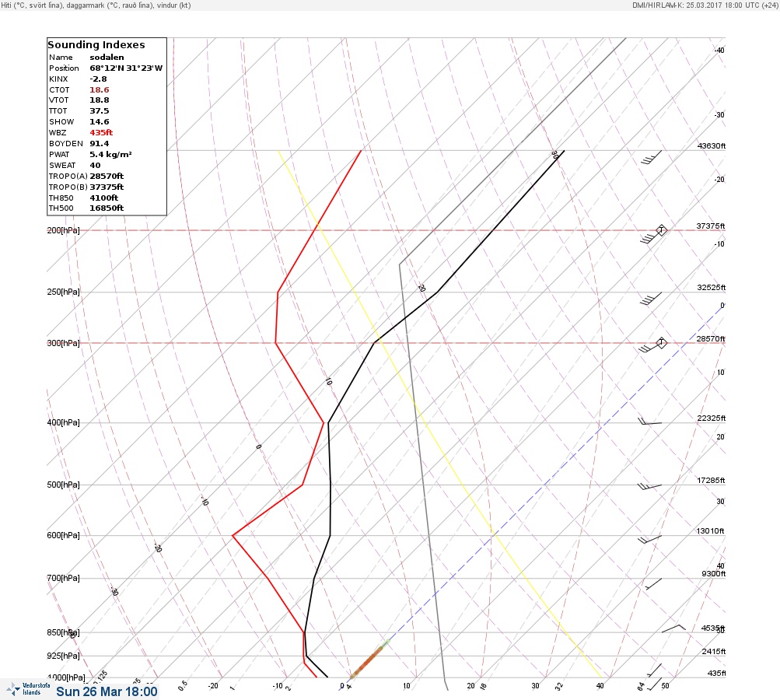The height and width of the screenshot is (700, 780).
Task: Click the red CTOT value 18.6
Action: 99,89
